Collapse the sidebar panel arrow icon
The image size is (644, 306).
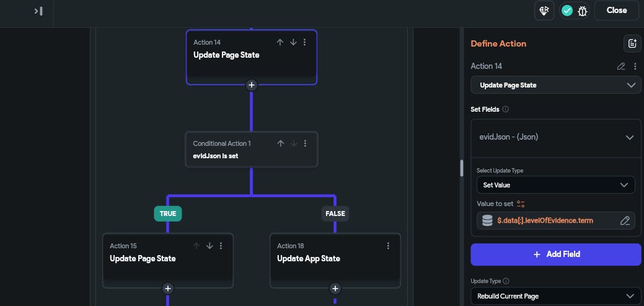click(38, 11)
